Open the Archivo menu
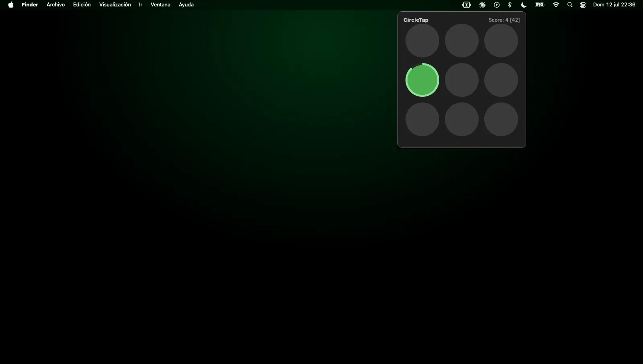Image resolution: width=643 pixels, height=364 pixels. pyautogui.click(x=55, y=5)
